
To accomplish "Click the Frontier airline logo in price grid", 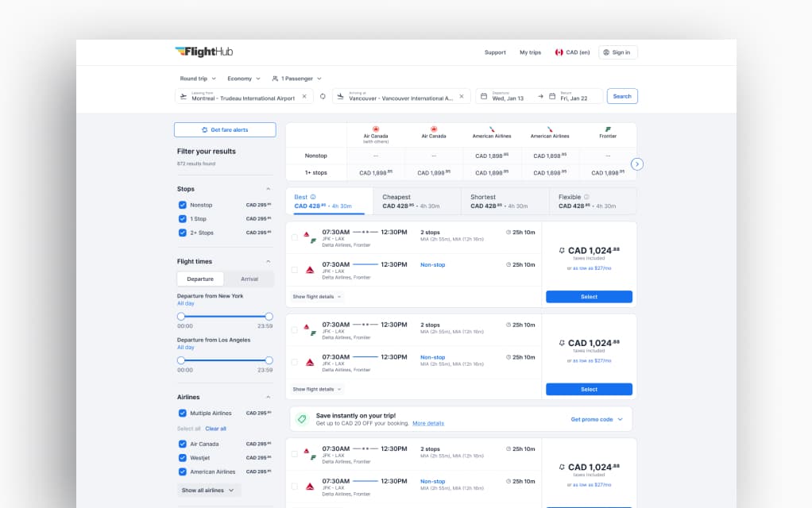I will pyautogui.click(x=608, y=129).
